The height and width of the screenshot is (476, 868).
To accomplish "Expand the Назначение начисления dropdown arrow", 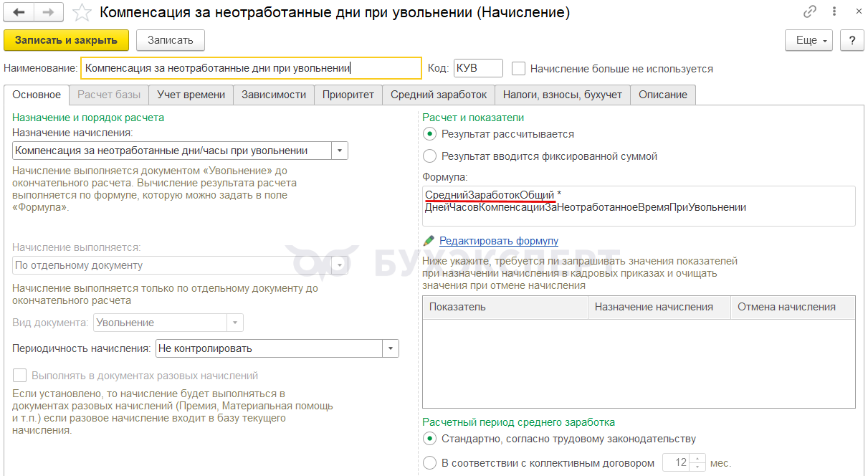I will tap(339, 151).
